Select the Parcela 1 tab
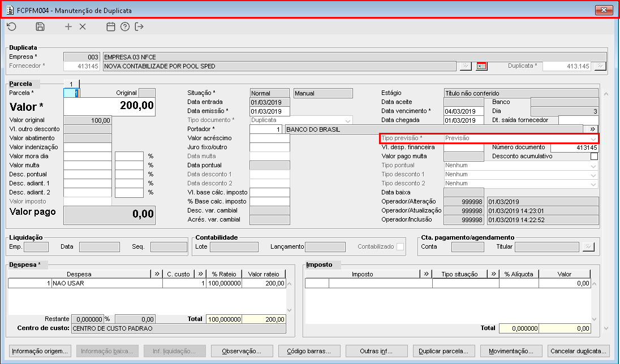 click(72, 84)
